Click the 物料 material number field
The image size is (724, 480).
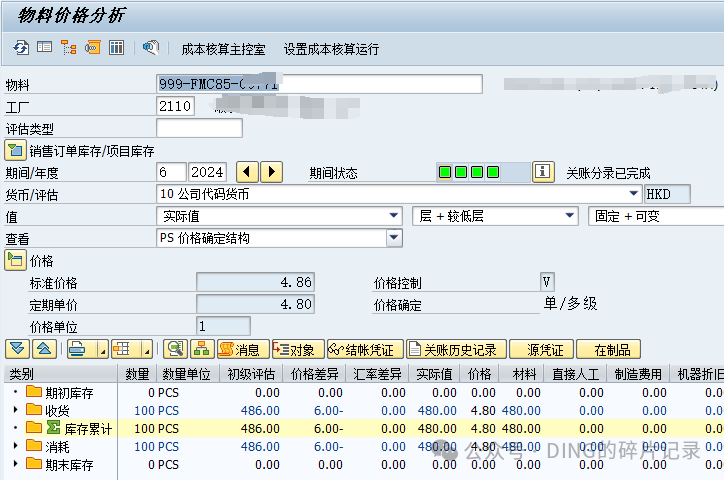(320, 84)
